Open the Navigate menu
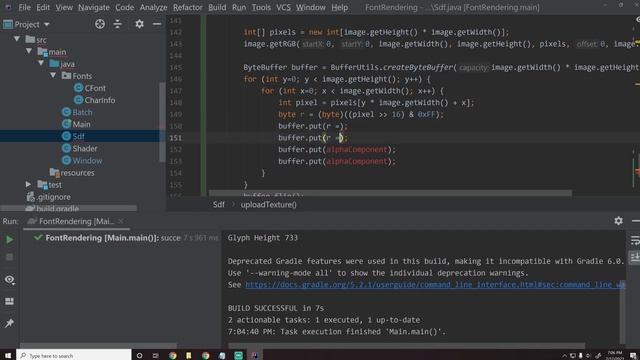This screenshot has width=640, height=360. 94,7
